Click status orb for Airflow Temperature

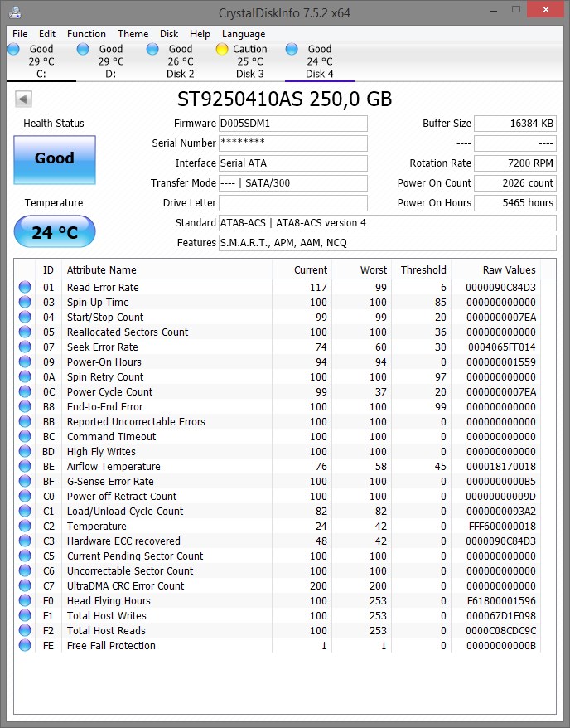pos(25,466)
